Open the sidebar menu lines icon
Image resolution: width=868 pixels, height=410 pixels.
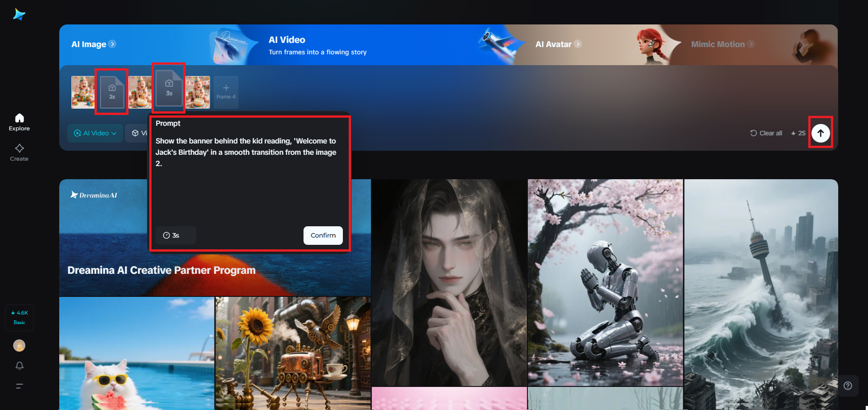(x=19, y=386)
